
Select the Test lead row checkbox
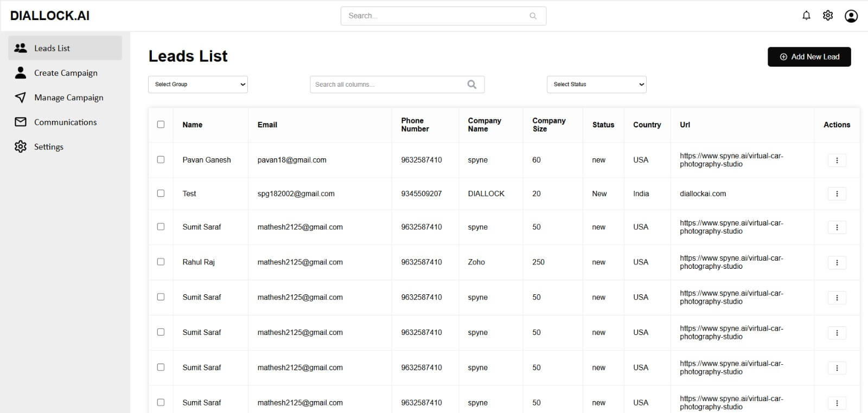161,193
